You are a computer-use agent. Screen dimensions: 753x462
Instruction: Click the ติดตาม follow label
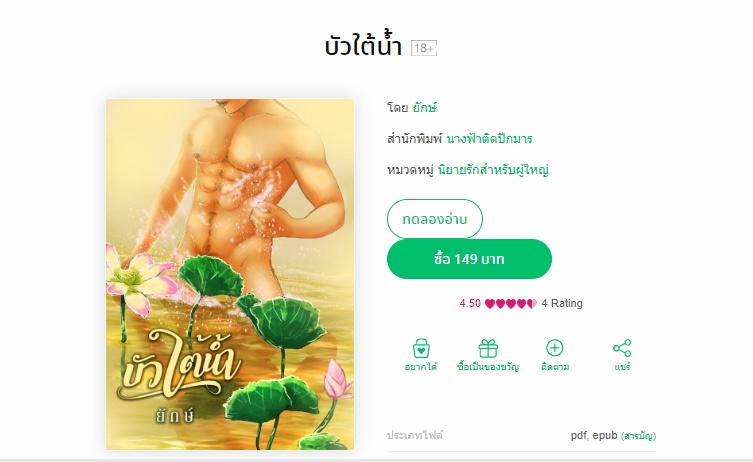[x=555, y=367]
